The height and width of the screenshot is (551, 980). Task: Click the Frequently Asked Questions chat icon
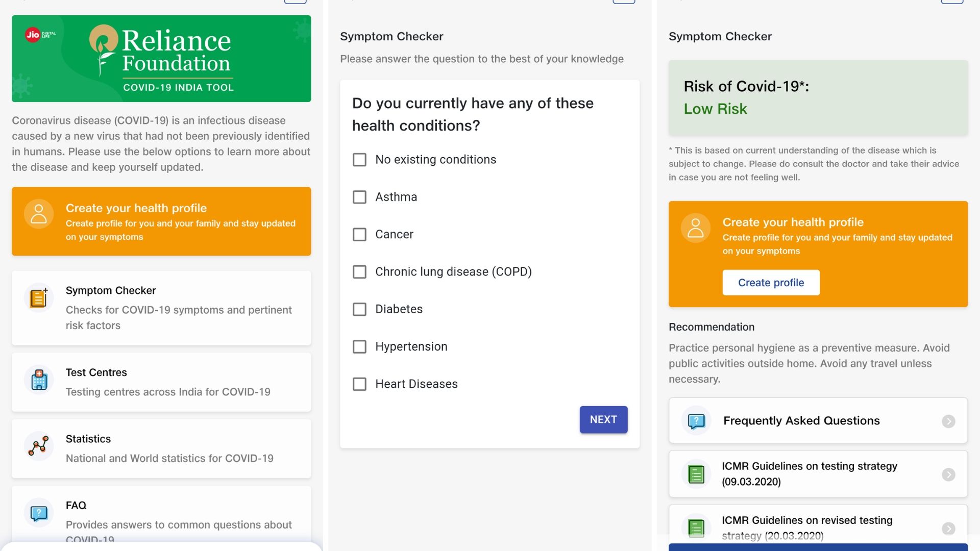click(696, 420)
